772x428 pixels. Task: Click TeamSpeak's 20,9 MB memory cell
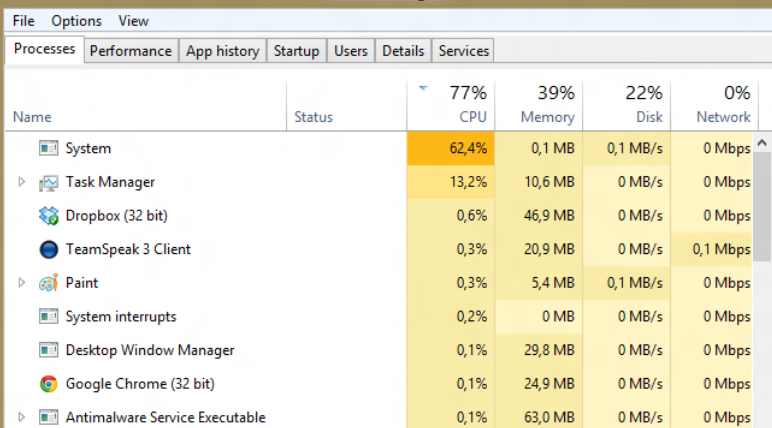point(539,249)
